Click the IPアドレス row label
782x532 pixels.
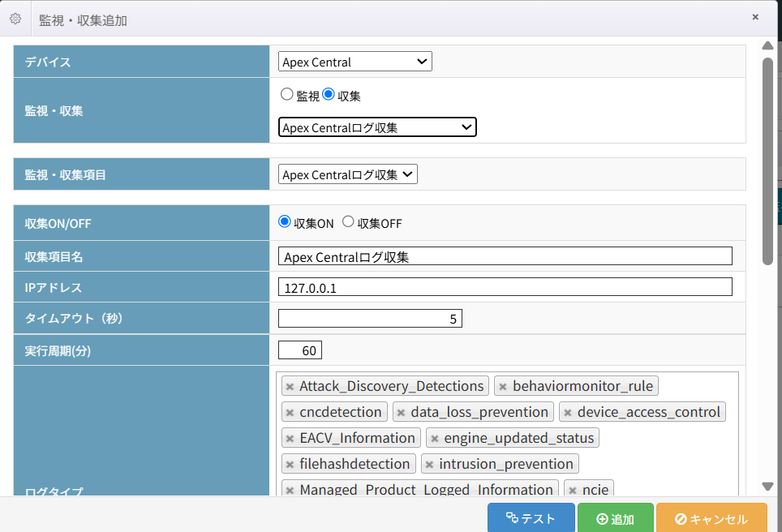pos(54,287)
